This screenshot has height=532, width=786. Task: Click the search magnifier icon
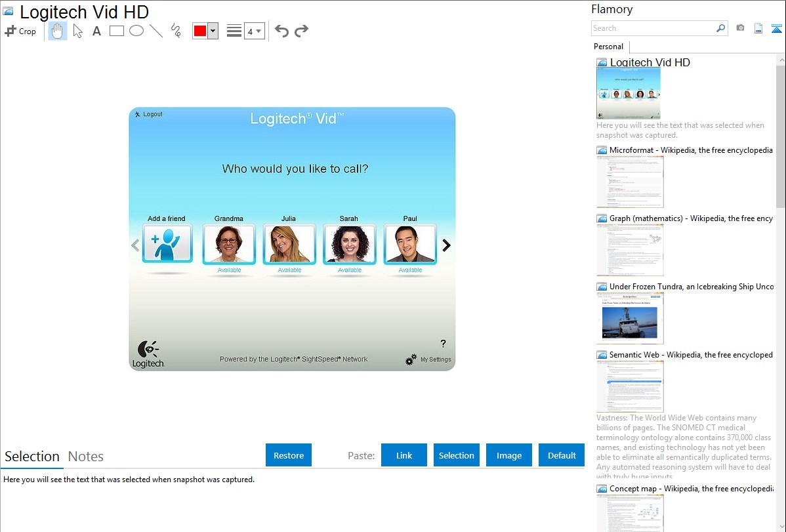pyautogui.click(x=721, y=28)
